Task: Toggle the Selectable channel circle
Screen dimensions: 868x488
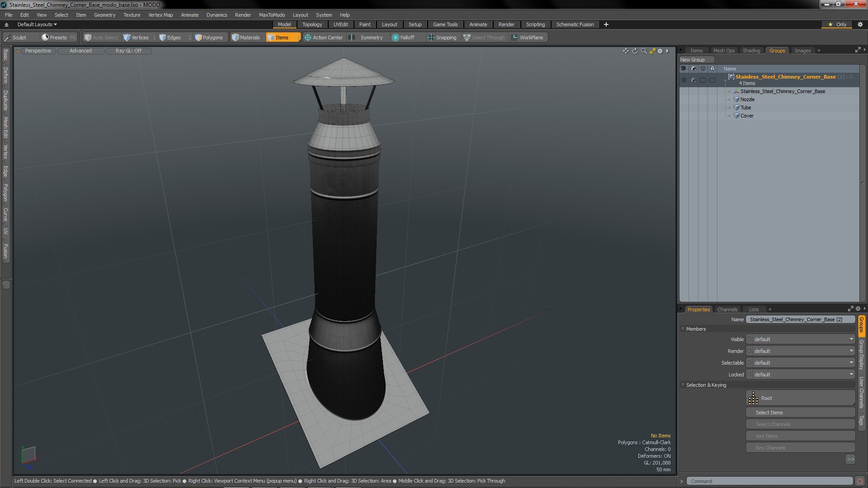Action: [749, 363]
